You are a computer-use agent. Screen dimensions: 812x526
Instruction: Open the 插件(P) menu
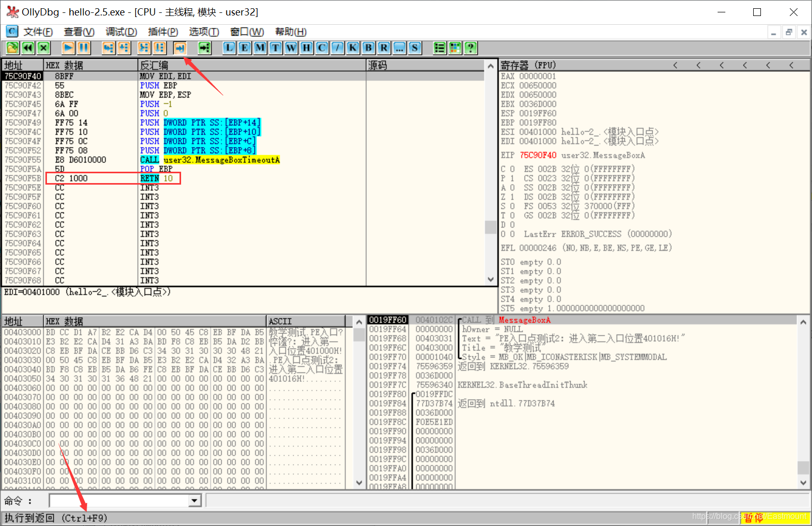(x=163, y=32)
